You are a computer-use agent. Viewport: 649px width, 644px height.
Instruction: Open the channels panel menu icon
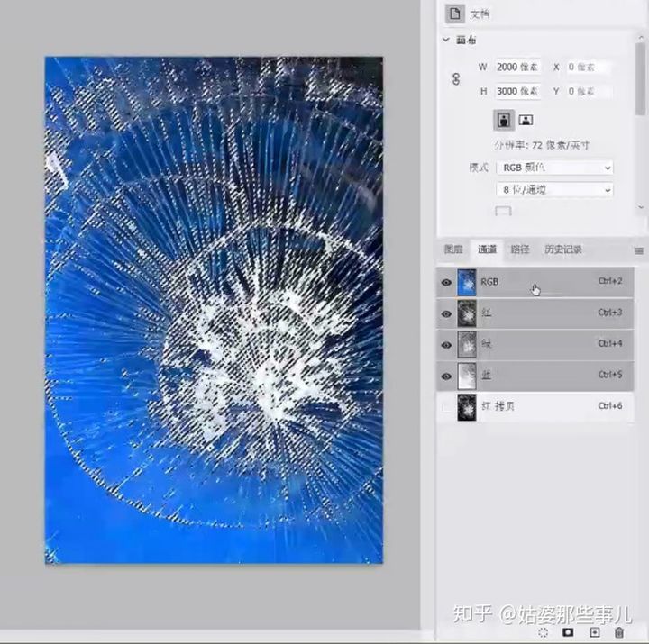point(639,250)
